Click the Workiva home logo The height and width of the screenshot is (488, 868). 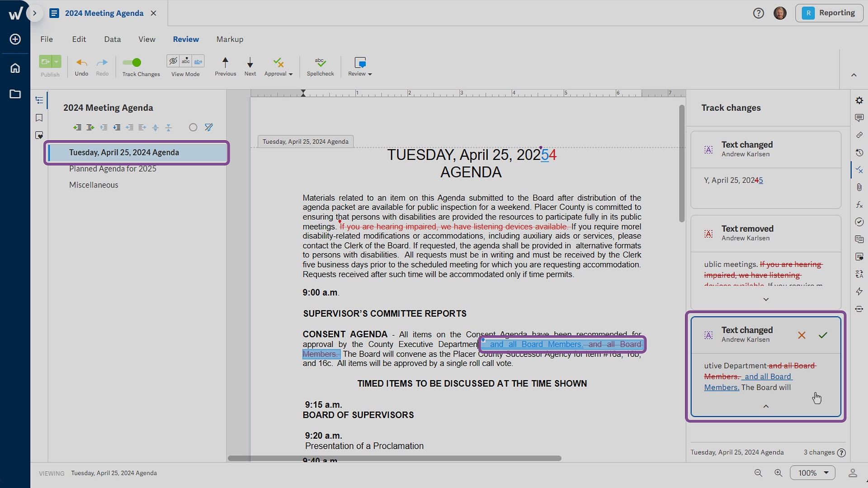pos(15,13)
